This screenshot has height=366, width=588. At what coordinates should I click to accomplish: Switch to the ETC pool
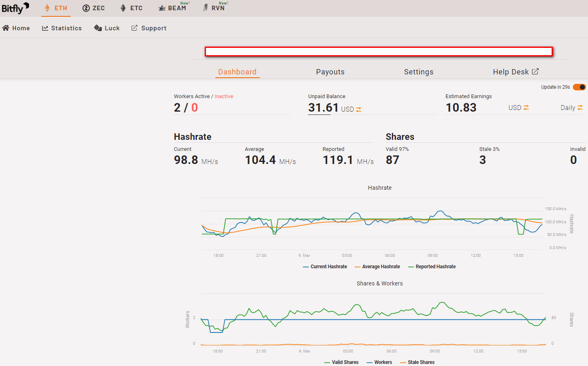tap(131, 8)
